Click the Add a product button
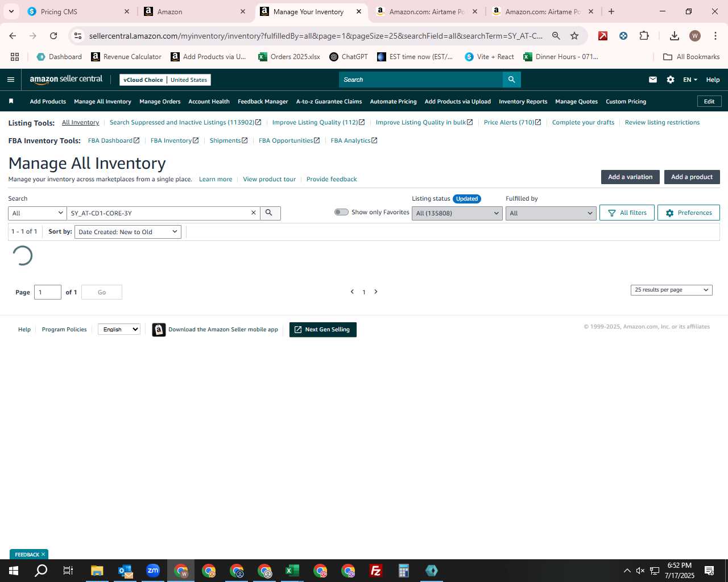 pos(692,177)
